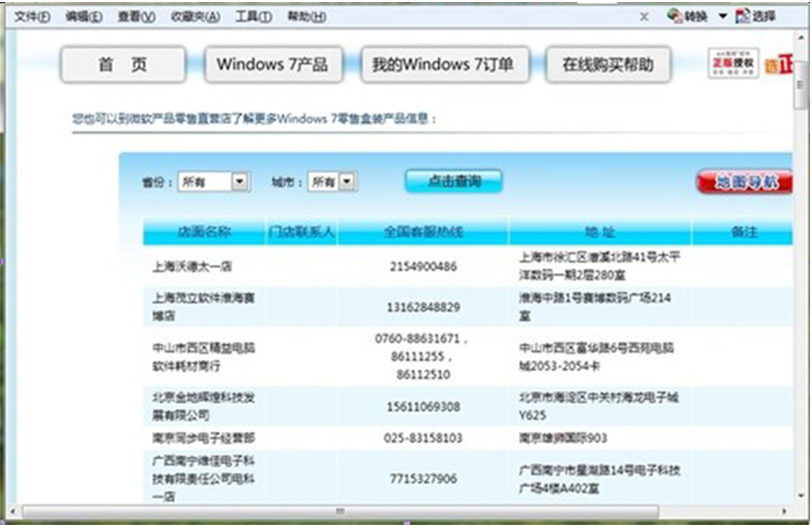Open the 工具(T) menu
This screenshot has width=812, height=525.
click(254, 18)
